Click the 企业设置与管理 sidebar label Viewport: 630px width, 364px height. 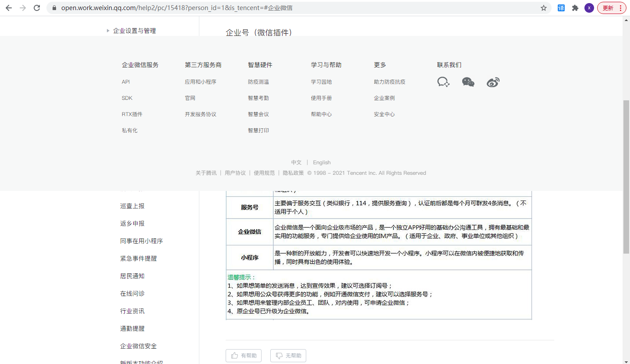tap(134, 31)
